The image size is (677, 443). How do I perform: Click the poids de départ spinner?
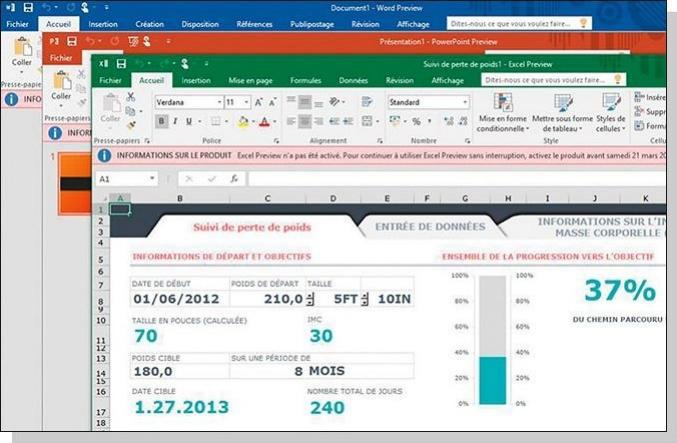310,299
